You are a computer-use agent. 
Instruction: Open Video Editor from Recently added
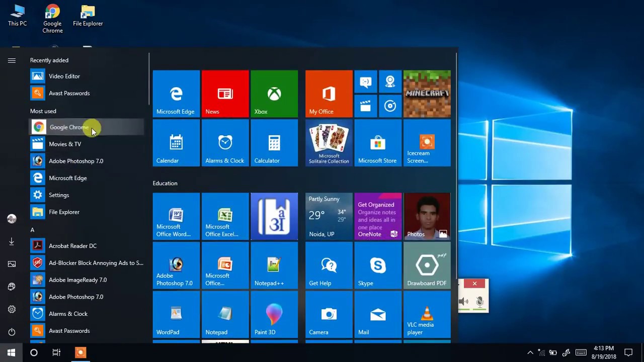[87, 76]
